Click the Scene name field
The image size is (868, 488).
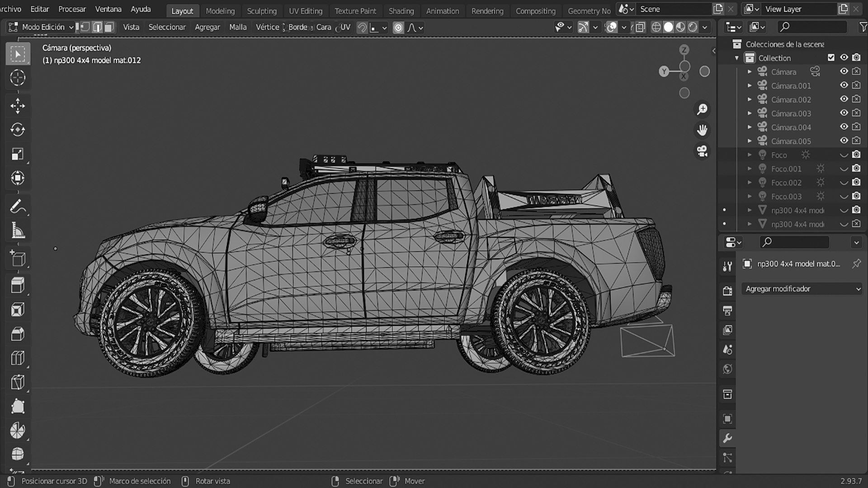pos(674,9)
